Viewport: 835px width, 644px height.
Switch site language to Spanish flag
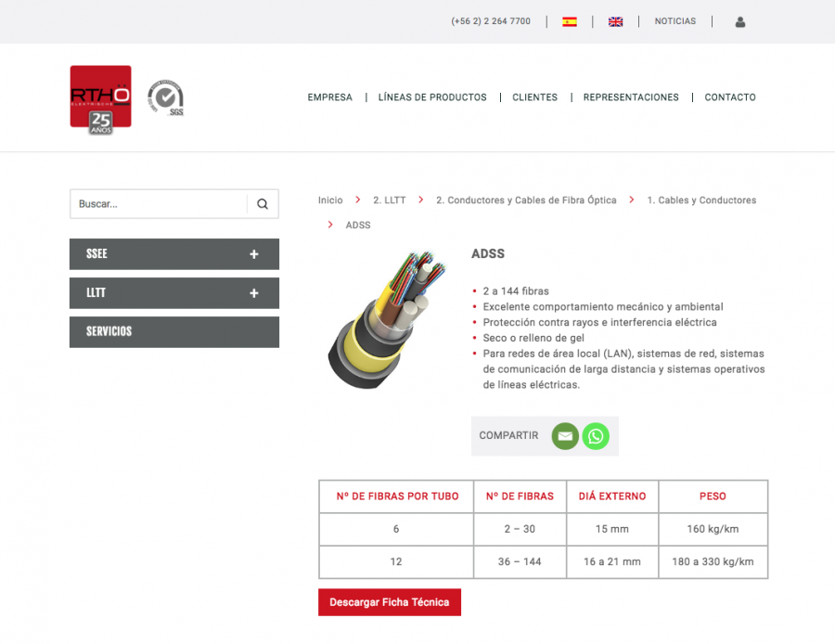tap(570, 22)
